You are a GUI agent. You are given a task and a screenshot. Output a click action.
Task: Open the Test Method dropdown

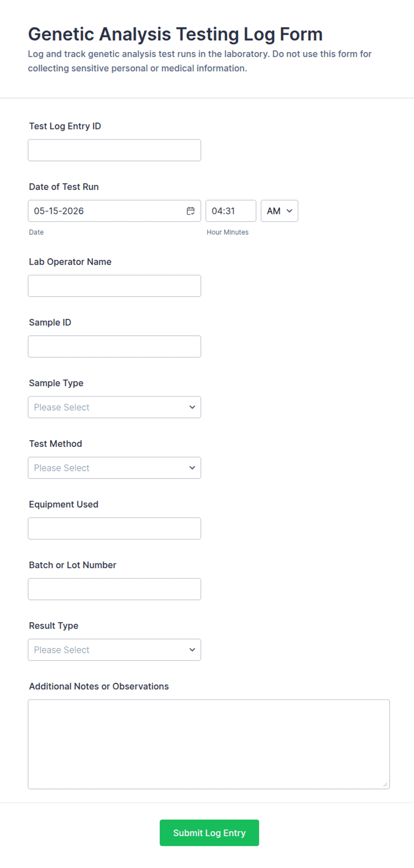114,468
